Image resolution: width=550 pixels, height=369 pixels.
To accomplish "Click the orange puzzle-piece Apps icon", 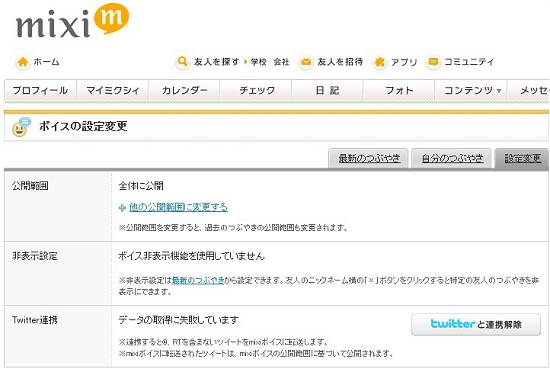I will pyautogui.click(x=380, y=62).
